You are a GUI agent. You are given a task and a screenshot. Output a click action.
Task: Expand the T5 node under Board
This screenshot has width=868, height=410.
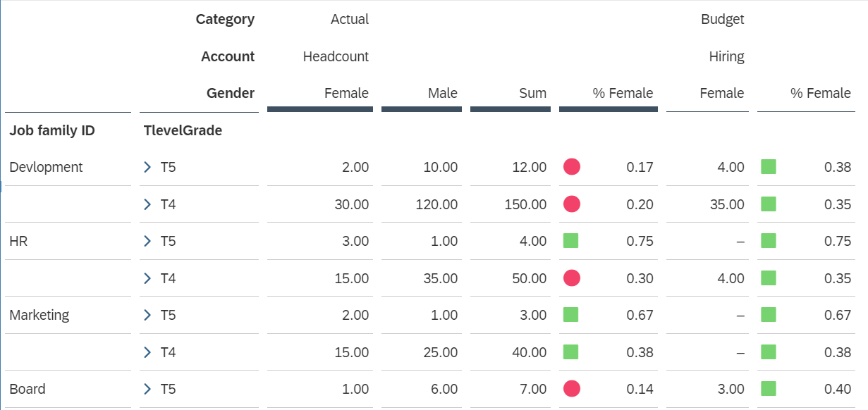[x=148, y=388]
